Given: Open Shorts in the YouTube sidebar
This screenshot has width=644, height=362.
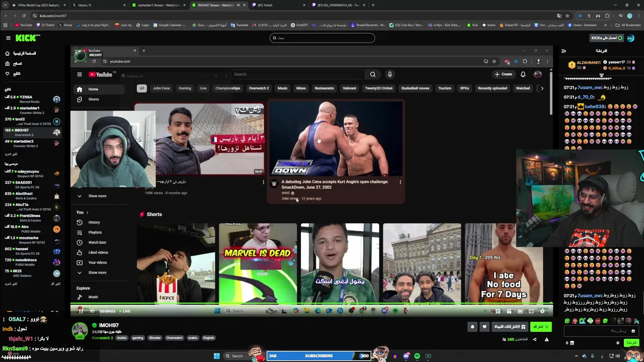Looking at the screenshot, I should pos(94,99).
